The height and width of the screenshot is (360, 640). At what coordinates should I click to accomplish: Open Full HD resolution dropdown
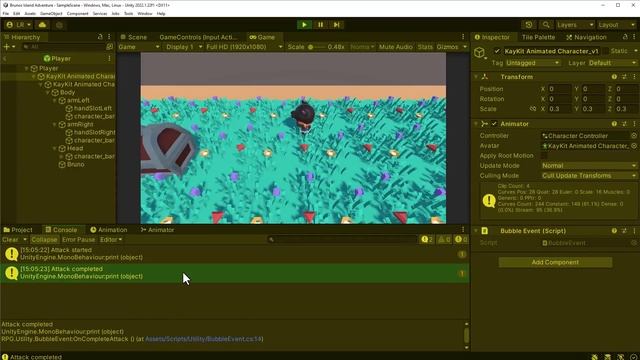244,47
